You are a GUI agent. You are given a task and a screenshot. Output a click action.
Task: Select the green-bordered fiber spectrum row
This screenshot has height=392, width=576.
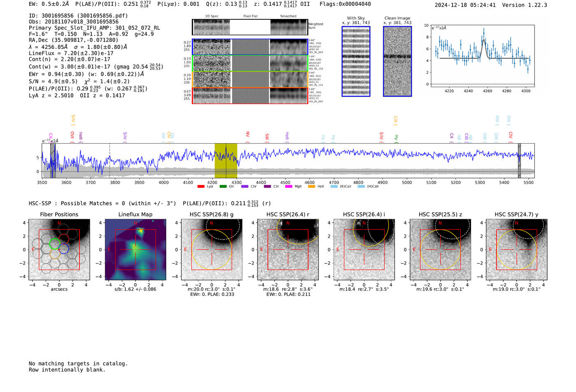[250, 63]
